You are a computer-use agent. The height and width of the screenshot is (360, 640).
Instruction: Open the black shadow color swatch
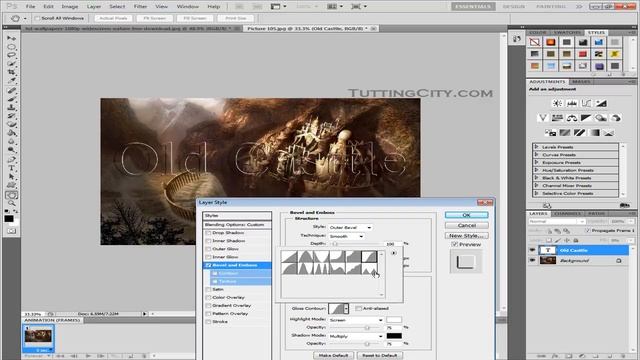tap(394, 336)
